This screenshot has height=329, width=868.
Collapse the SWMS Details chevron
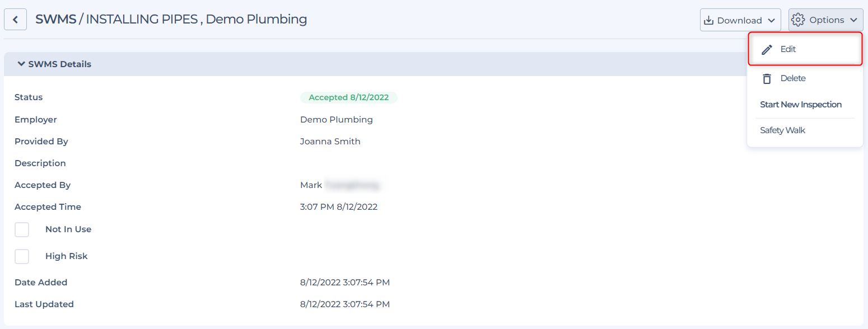click(x=21, y=64)
